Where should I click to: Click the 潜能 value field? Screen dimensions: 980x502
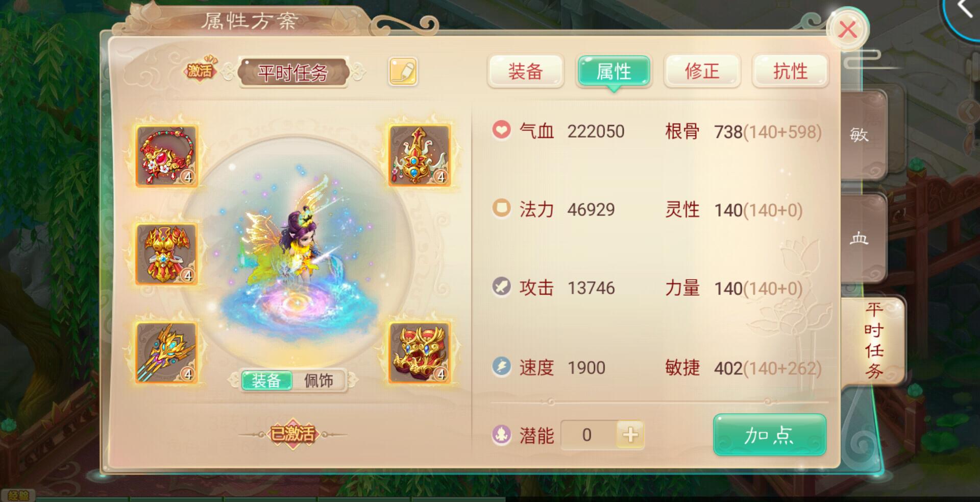coord(589,435)
